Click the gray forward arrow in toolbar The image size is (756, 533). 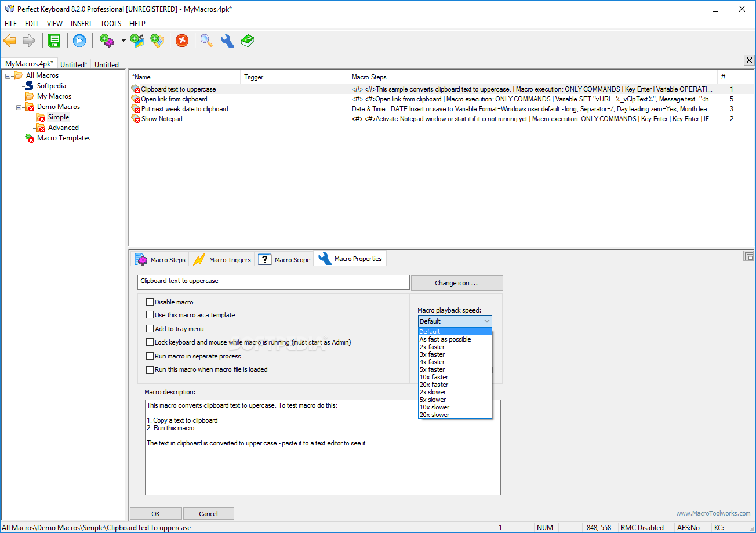29,41
